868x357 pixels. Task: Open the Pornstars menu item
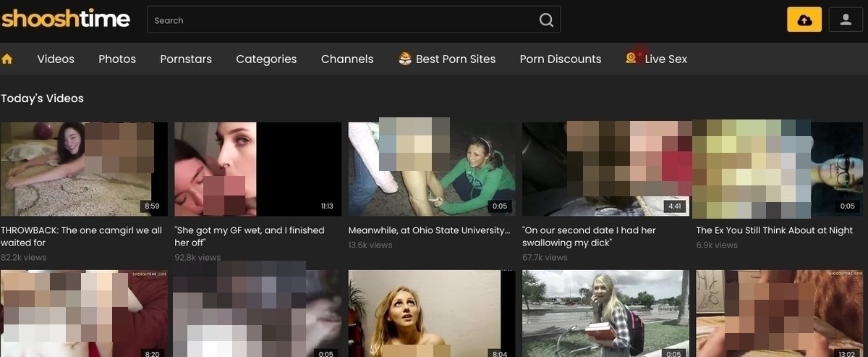(186, 59)
